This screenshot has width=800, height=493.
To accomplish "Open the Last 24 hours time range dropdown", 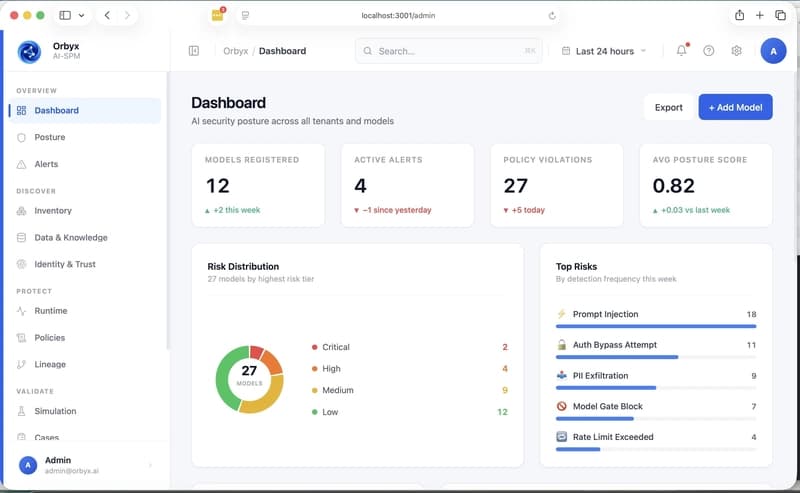I will [604, 51].
